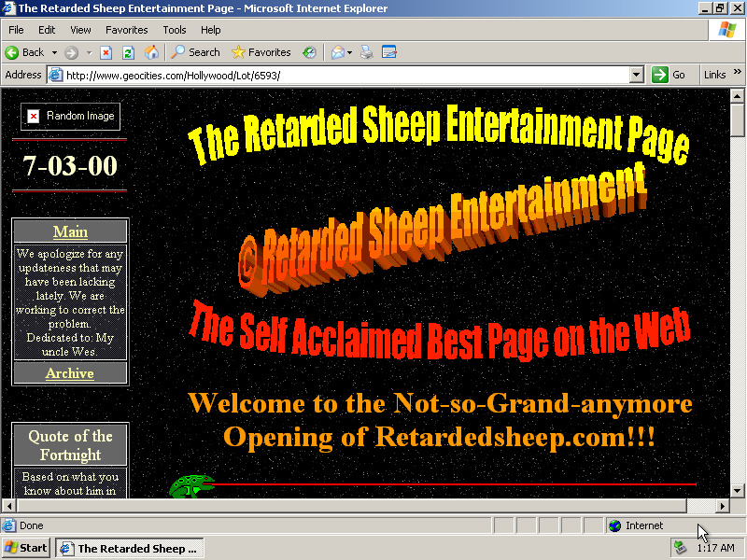Open the Tools menu
The height and width of the screenshot is (560, 747).
175,30
